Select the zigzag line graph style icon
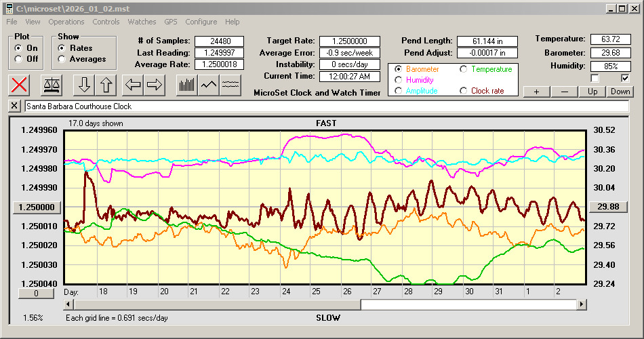The image size is (644, 339). click(x=209, y=84)
